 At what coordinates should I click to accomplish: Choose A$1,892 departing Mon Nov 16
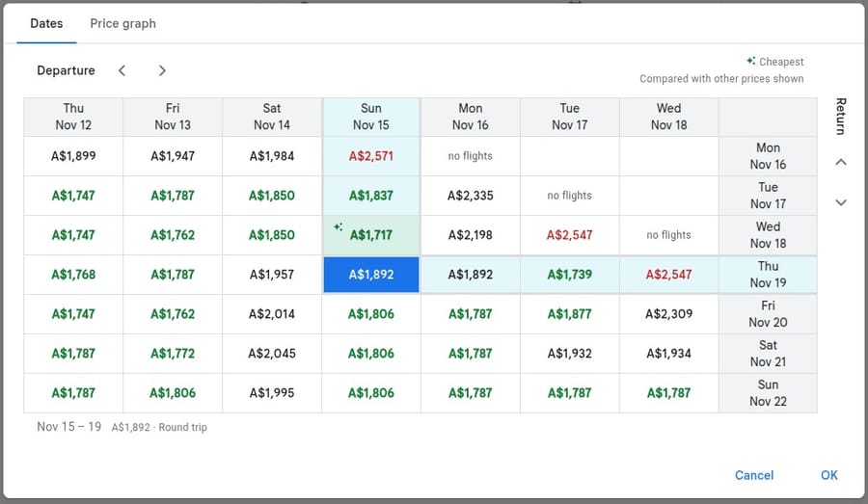click(x=470, y=275)
